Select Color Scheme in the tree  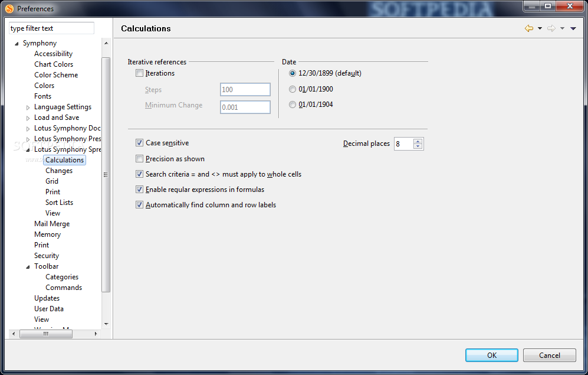56,74
